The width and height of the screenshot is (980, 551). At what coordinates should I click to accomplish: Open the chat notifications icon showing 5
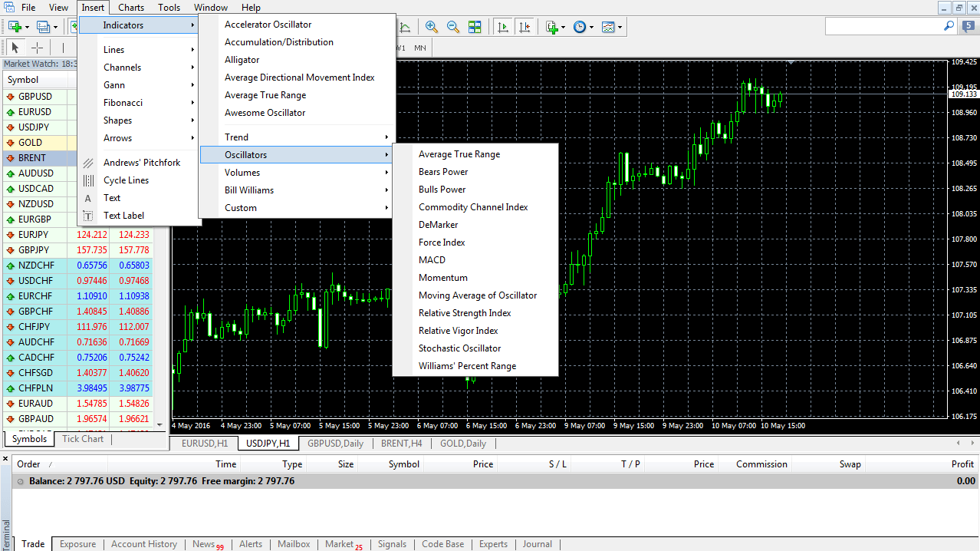point(969,26)
